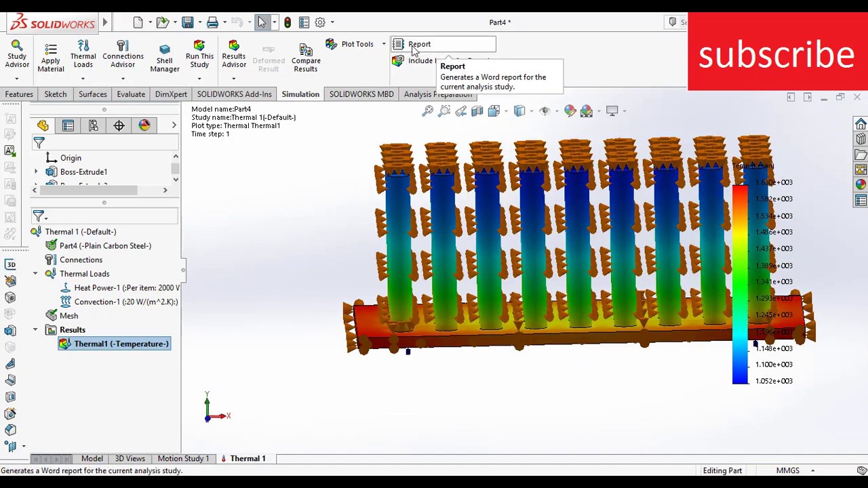Screen dimensions: 868x488
Task: Open Plot Tools
Action: [350, 44]
